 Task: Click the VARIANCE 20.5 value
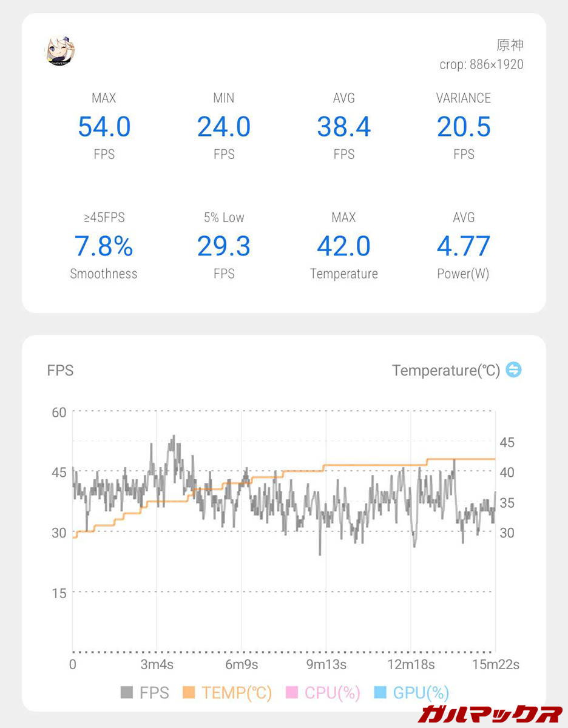click(x=464, y=127)
